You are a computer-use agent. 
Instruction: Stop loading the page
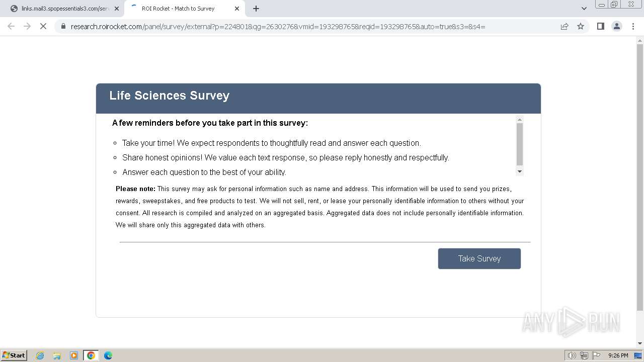coord(43,26)
